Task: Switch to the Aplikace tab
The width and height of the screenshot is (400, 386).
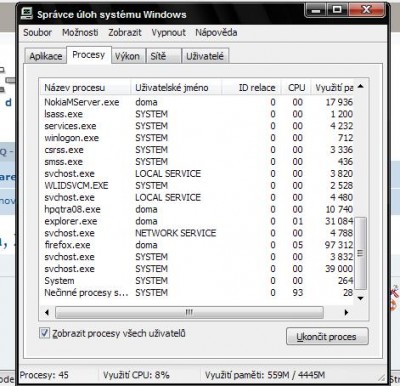Action: coord(46,56)
